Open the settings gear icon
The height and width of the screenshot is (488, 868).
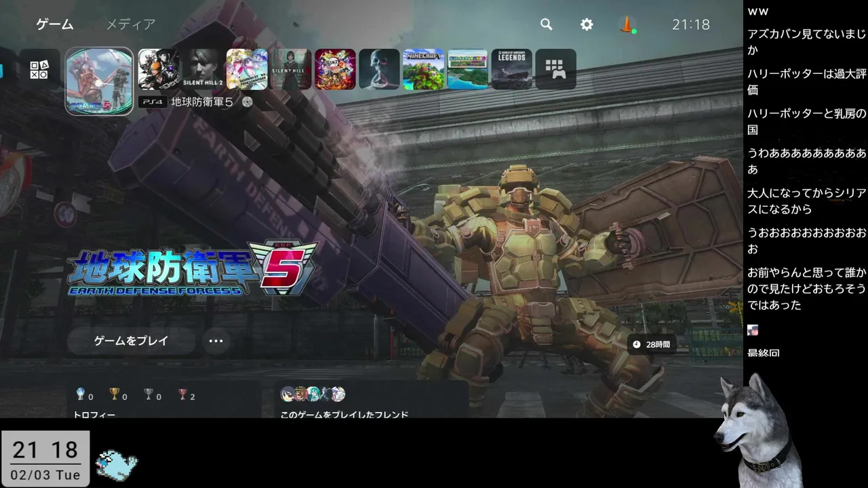coord(587,24)
